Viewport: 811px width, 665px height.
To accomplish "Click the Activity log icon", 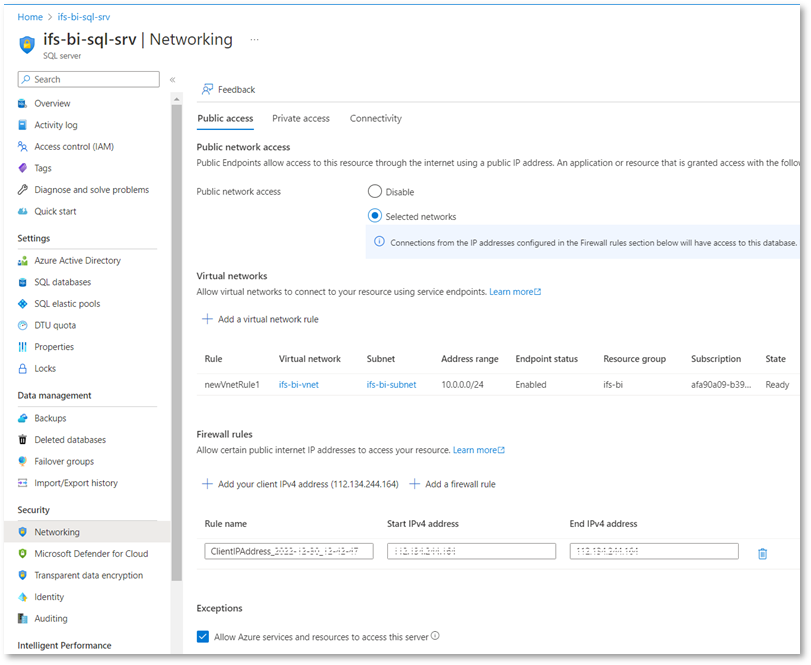I will pyautogui.click(x=22, y=125).
